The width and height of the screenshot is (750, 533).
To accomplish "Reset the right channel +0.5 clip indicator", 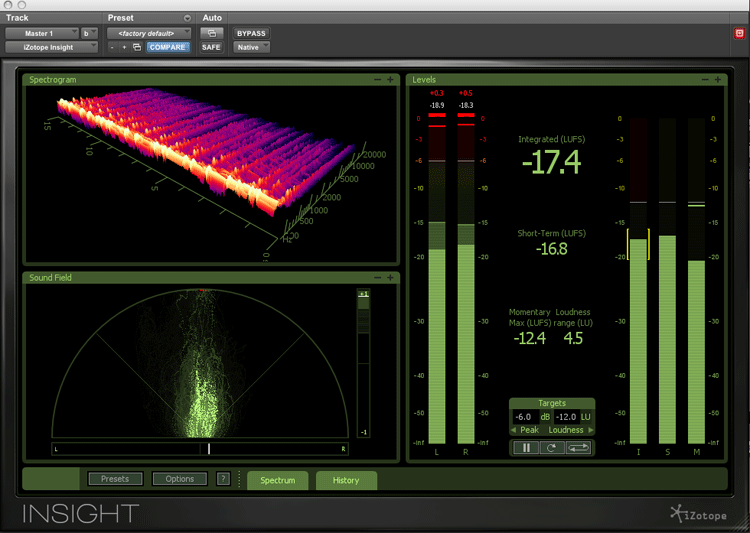I will point(465,93).
